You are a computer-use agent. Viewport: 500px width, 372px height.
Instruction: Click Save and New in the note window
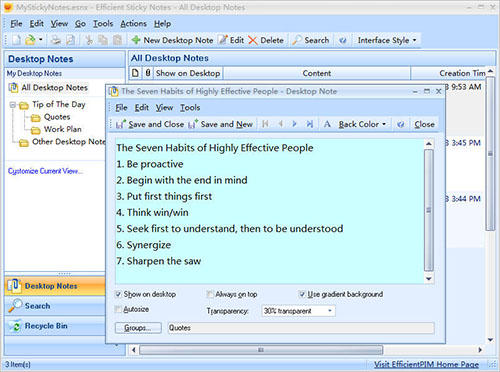[x=221, y=124]
